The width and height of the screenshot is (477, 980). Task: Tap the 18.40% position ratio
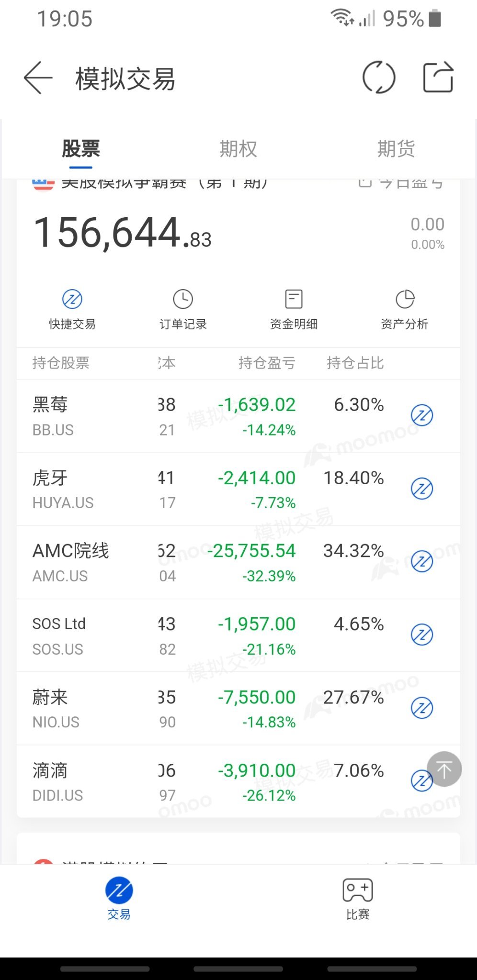pos(353,478)
